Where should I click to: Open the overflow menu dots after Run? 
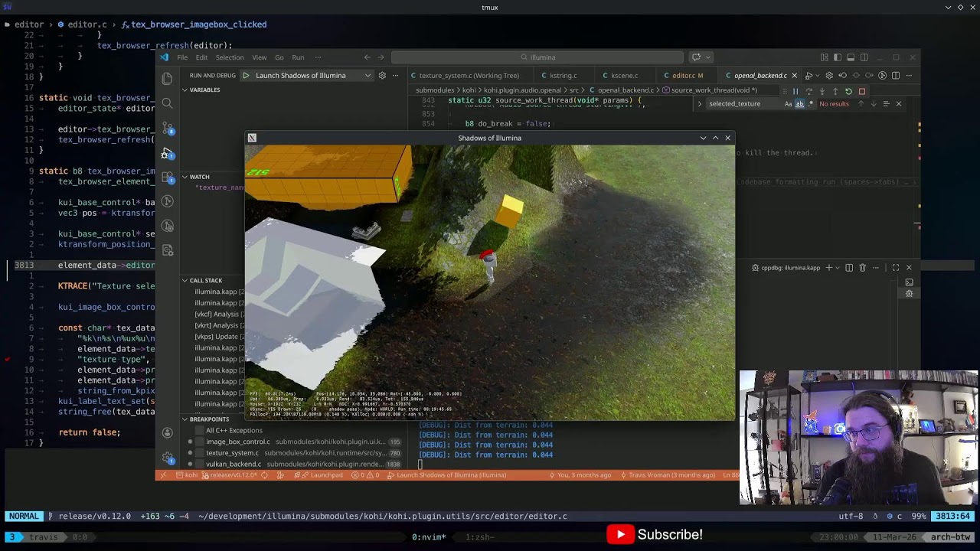point(318,57)
